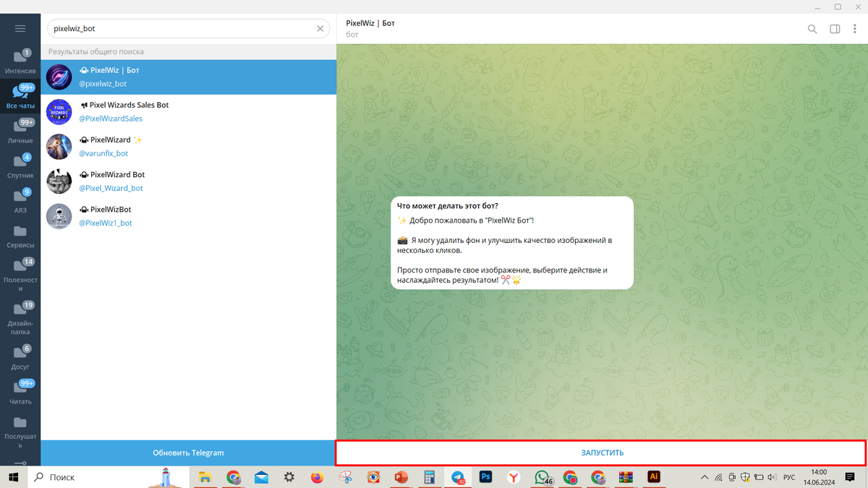This screenshot has width=868, height=488.
Task: Click the bot description message bubble
Action: coord(512,243)
